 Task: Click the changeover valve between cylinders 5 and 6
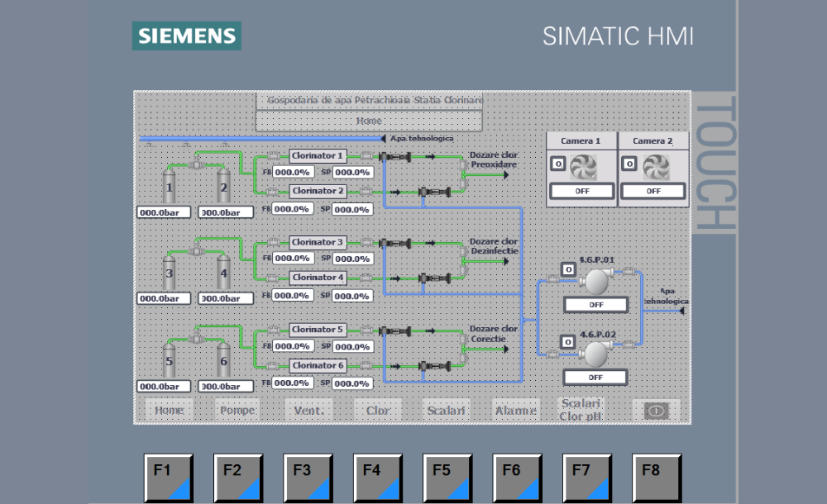(197, 336)
